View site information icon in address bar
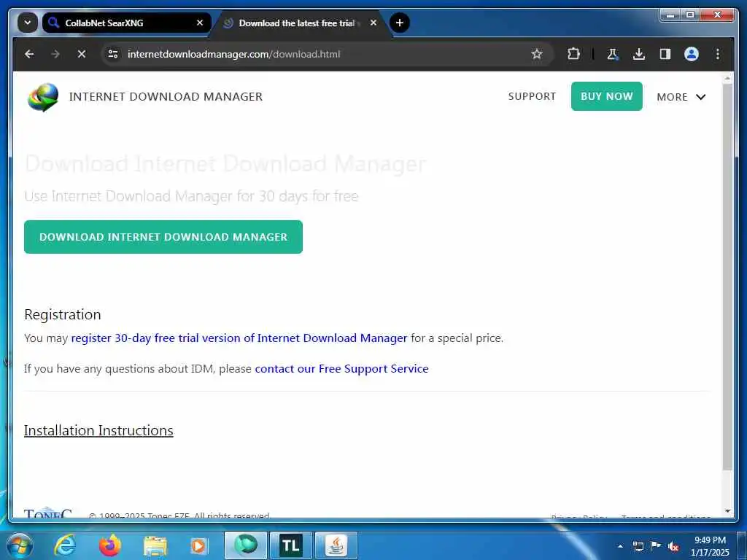Viewport: 747px width, 560px height. click(113, 54)
